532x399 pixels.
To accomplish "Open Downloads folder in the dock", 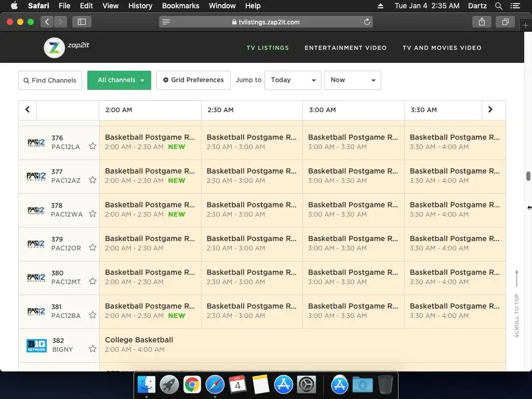I will 362,385.
